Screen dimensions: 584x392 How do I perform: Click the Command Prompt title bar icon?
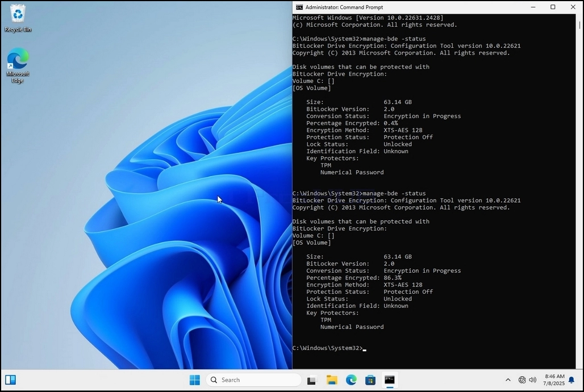coord(299,7)
